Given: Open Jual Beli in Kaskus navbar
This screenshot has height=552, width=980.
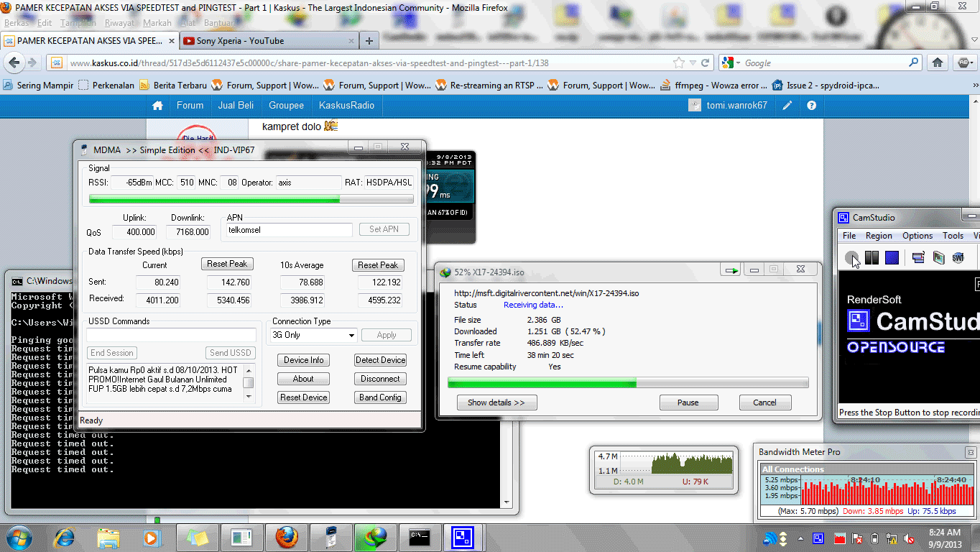Looking at the screenshot, I should tap(236, 105).
